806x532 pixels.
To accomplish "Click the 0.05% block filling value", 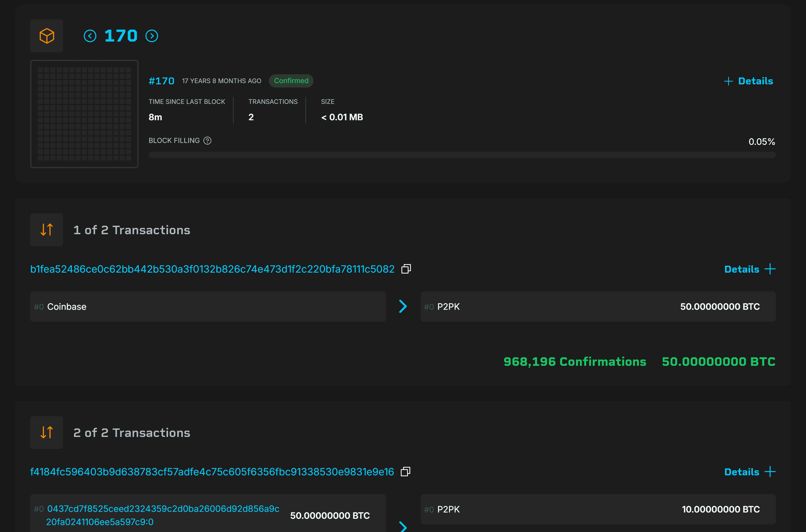I will tap(762, 142).
